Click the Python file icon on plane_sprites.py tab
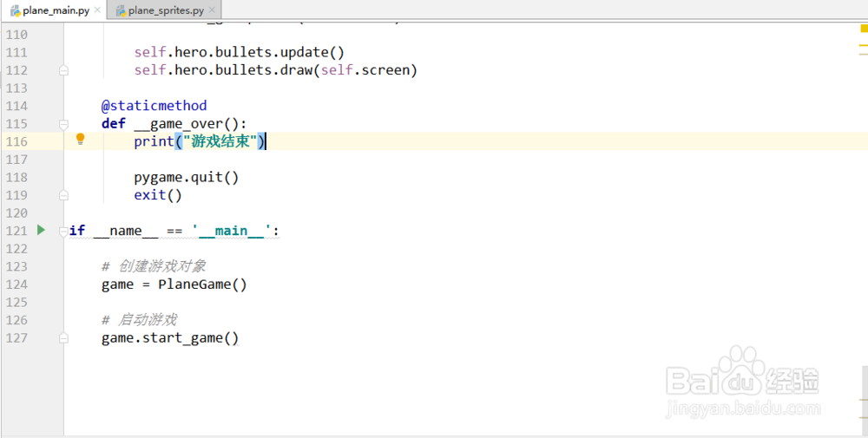Screen dimensions: 868x438 (121, 10)
